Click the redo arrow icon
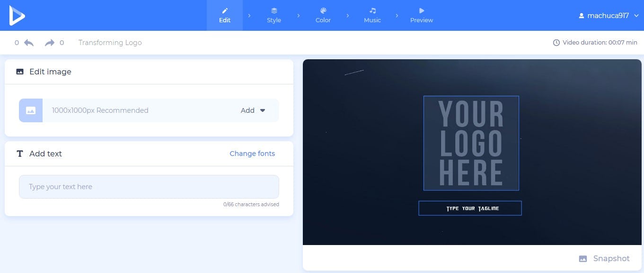This screenshot has height=273, width=644. (x=49, y=42)
